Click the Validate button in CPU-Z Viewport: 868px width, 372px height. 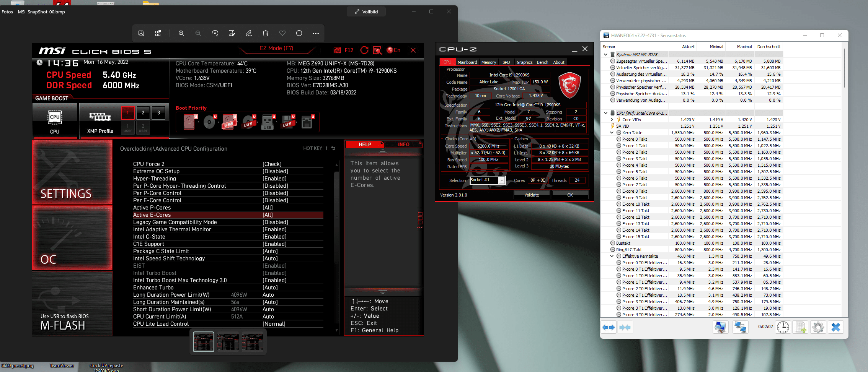click(x=532, y=195)
